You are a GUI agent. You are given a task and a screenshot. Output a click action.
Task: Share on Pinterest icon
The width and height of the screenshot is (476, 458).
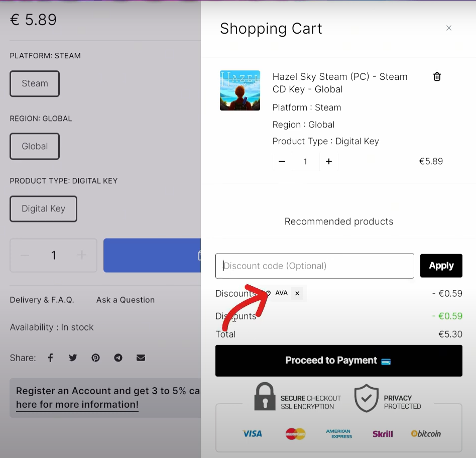(x=95, y=358)
